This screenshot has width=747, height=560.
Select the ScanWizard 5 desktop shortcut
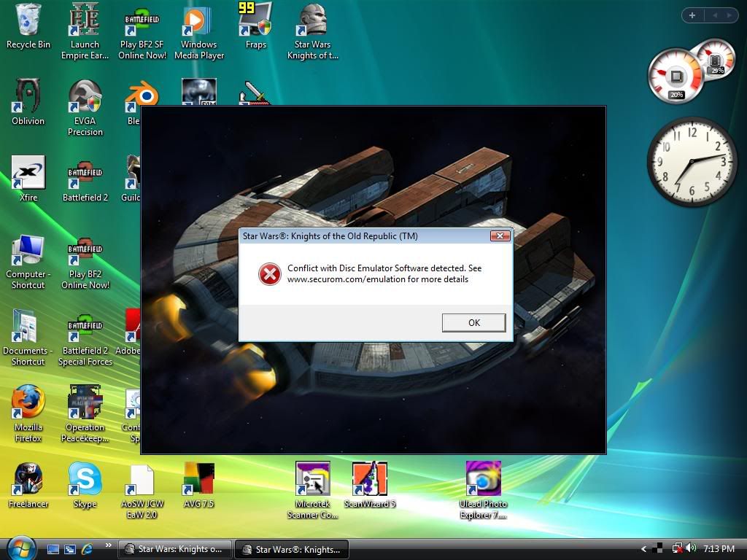pos(370,485)
